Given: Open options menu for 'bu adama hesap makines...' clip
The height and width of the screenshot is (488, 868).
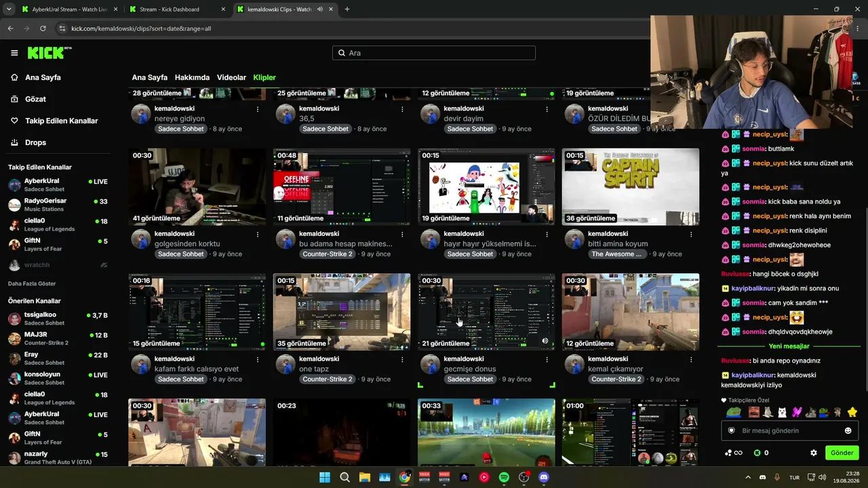Looking at the screenshot, I should [403, 235].
